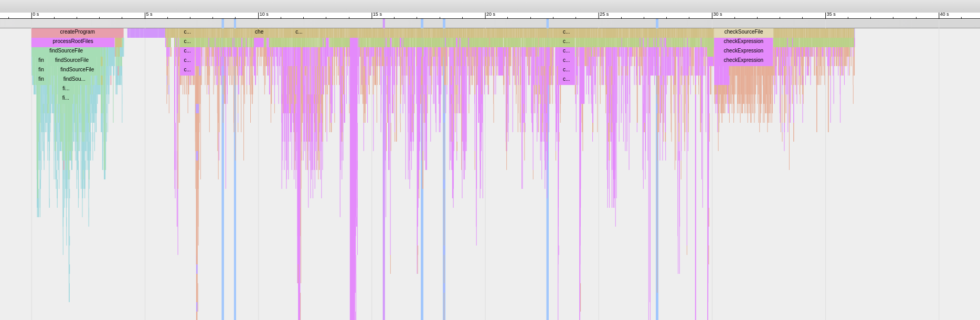The image size is (980, 320).
Task: Click bottom c... slice in the 23 s column
Action: pos(566,80)
